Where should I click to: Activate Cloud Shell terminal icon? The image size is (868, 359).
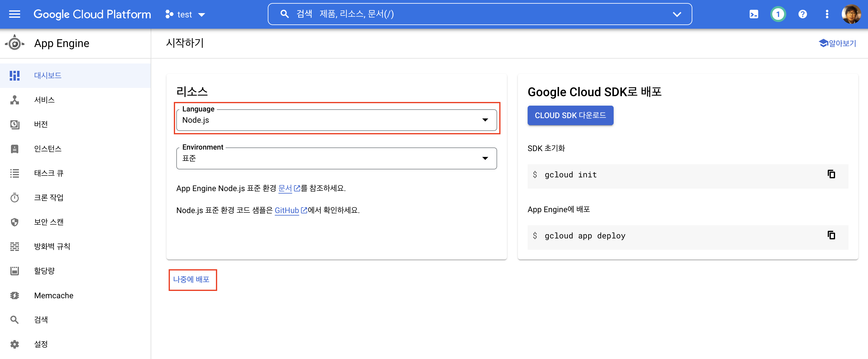pos(753,14)
